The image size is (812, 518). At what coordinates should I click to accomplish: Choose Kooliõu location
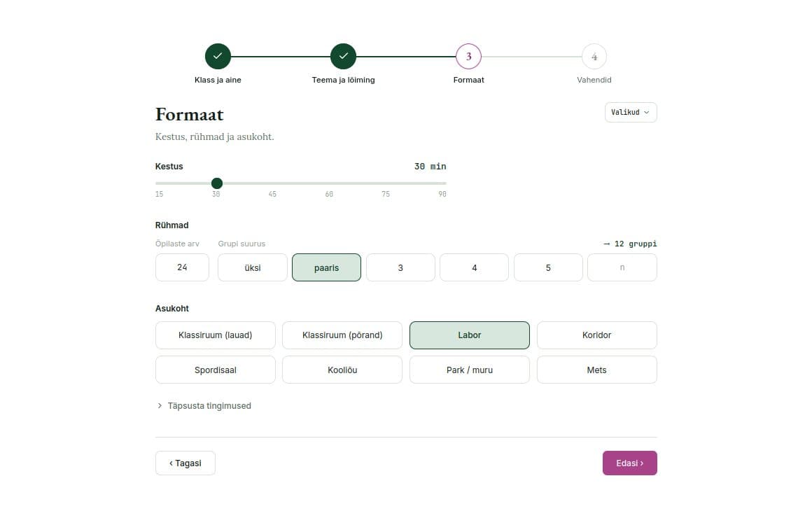point(342,370)
